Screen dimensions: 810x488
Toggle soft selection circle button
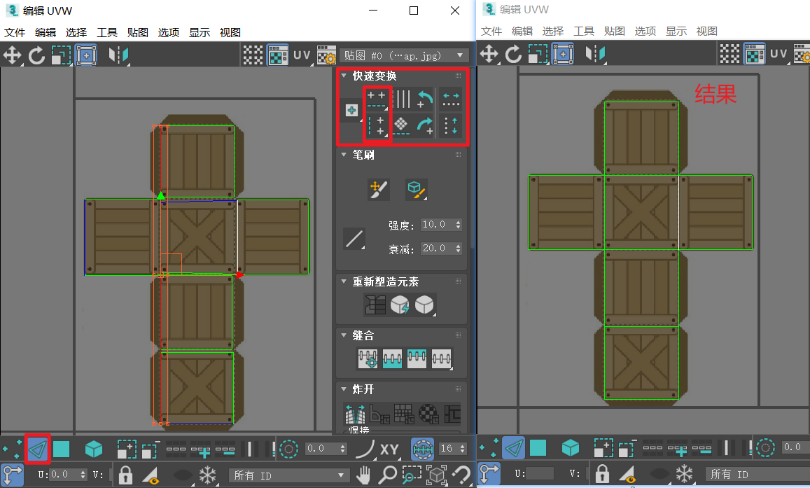(x=289, y=449)
